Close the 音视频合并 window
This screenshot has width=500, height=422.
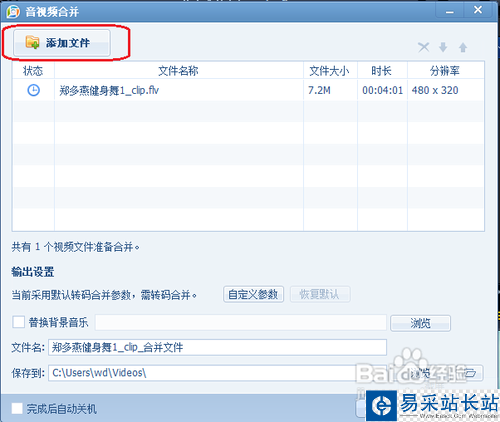tap(478, 11)
